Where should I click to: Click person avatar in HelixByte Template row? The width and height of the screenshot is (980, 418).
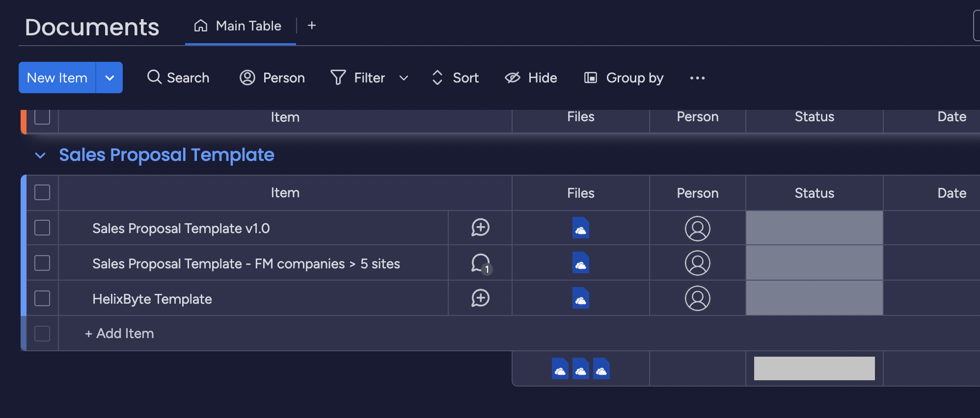(697, 298)
